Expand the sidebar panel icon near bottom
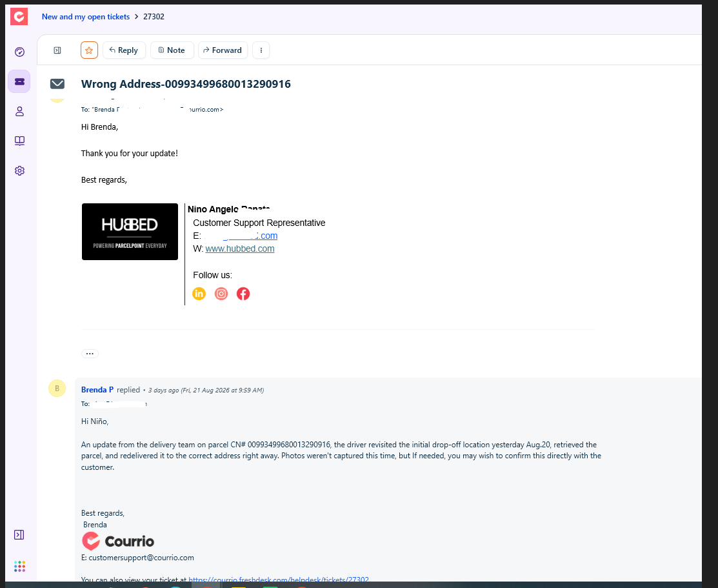718x588 pixels. tap(19, 535)
